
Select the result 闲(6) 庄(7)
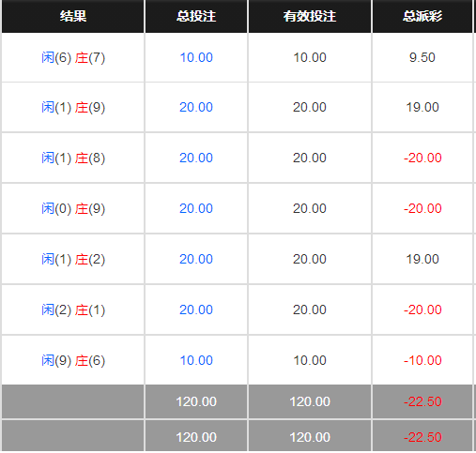click(x=73, y=58)
